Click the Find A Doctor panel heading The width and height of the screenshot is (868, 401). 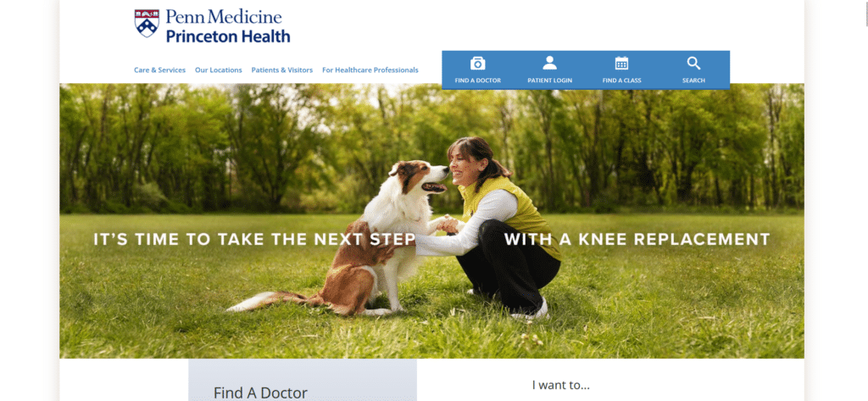[260, 393]
